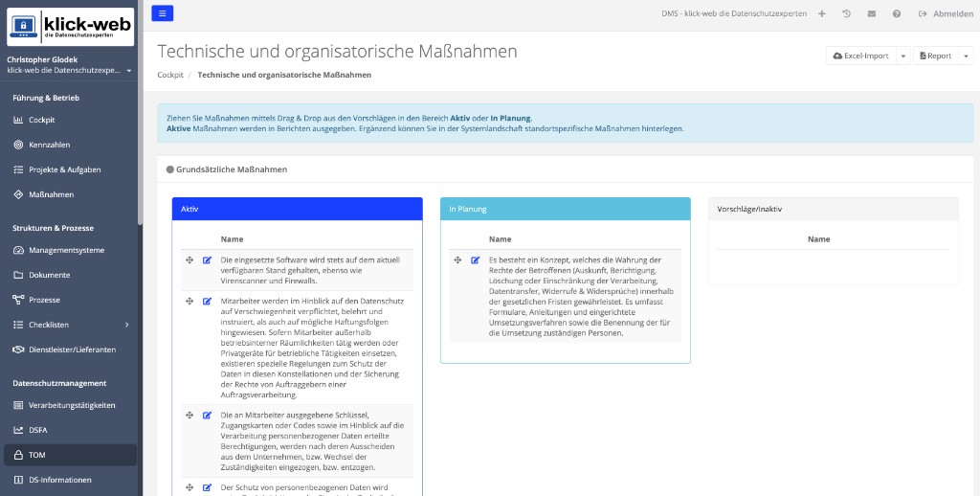The height and width of the screenshot is (496, 980).
Task: Click the Prozesse flow icon
Action: pos(18,301)
